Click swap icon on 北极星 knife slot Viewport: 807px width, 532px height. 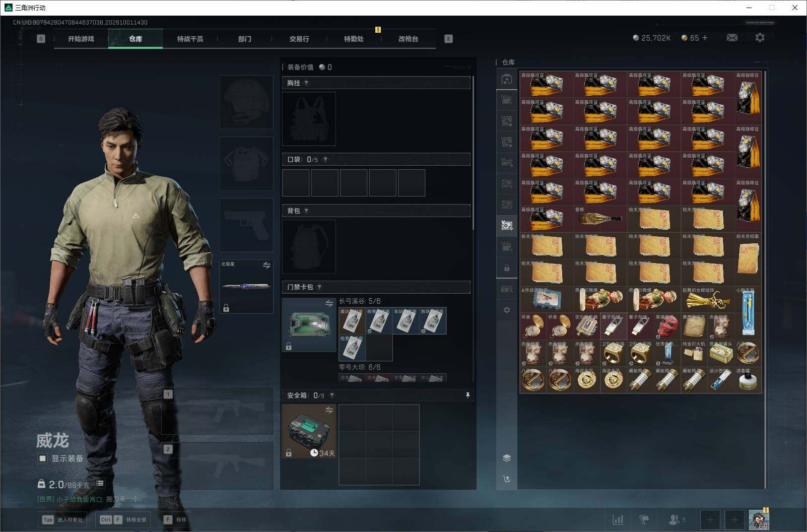[266, 265]
